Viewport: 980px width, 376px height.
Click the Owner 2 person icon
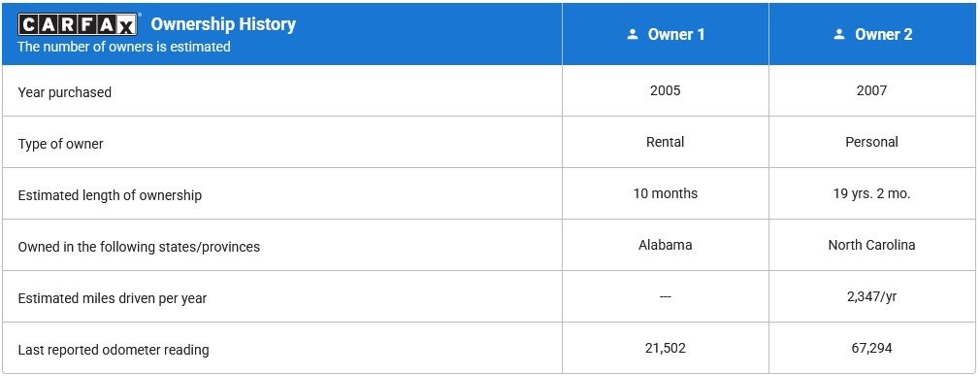coord(839,34)
